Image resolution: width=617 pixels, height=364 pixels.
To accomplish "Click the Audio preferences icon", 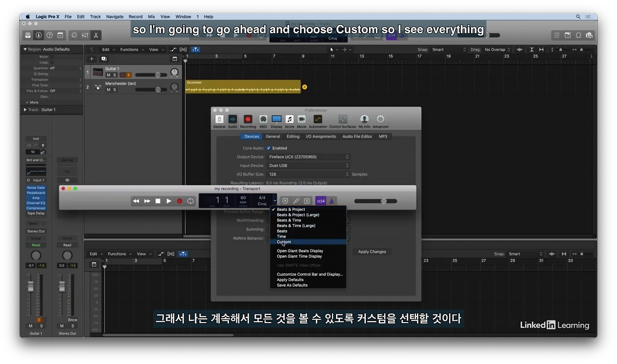I will (233, 121).
